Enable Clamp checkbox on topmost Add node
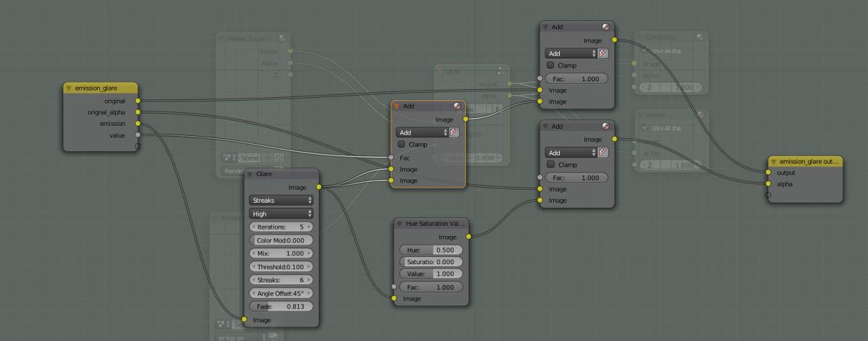 click(550, 65)
